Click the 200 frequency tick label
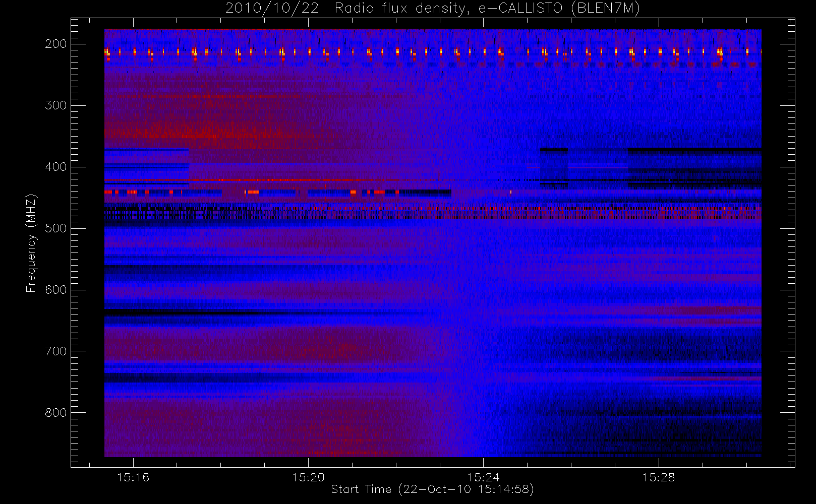 (56, 44)
